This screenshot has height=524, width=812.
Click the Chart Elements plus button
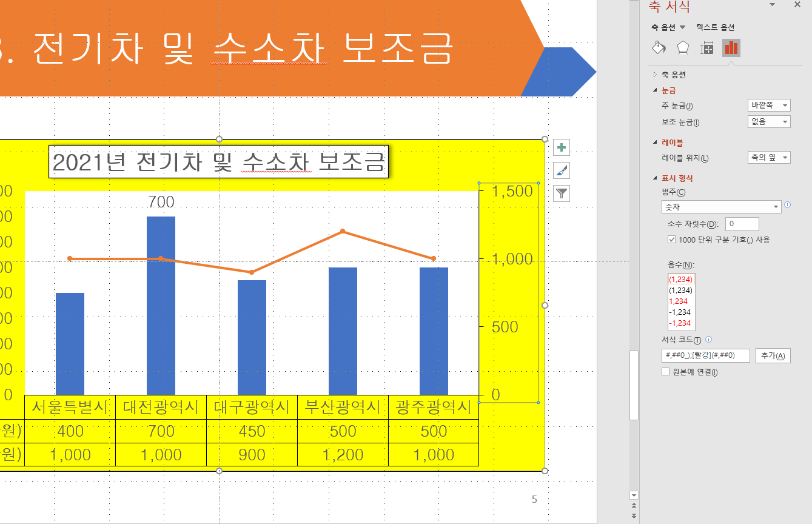tap(562, 147)
